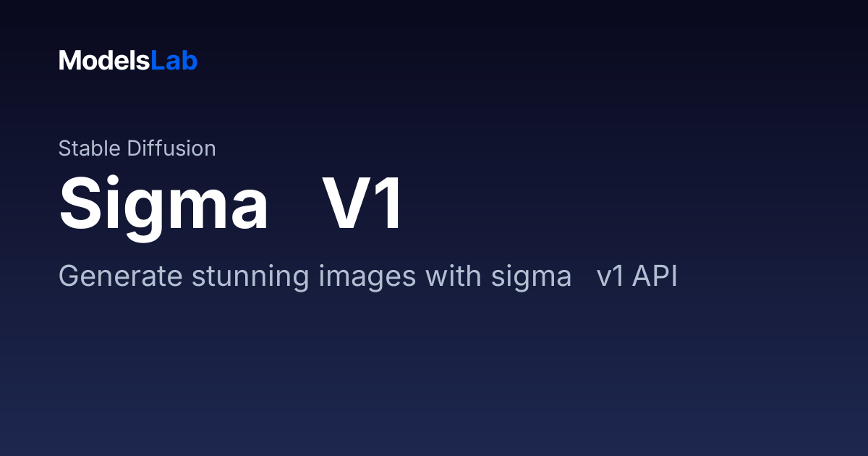The image size is (868, 456).
Task: Select the "Stable Diffusion" category label
Action: (137, 148)
